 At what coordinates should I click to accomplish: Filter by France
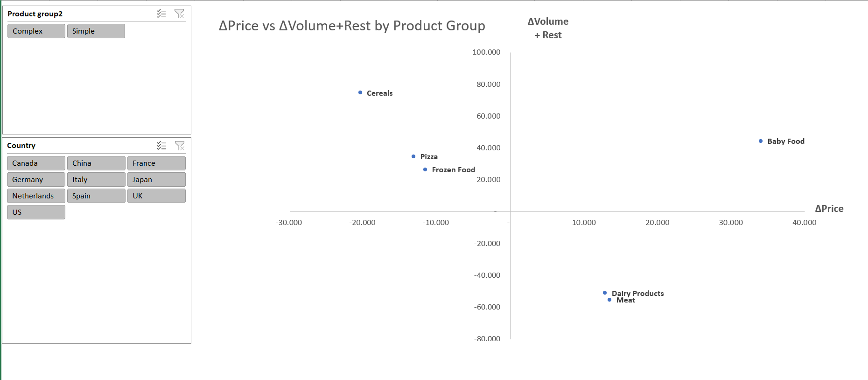pos(156,163)
